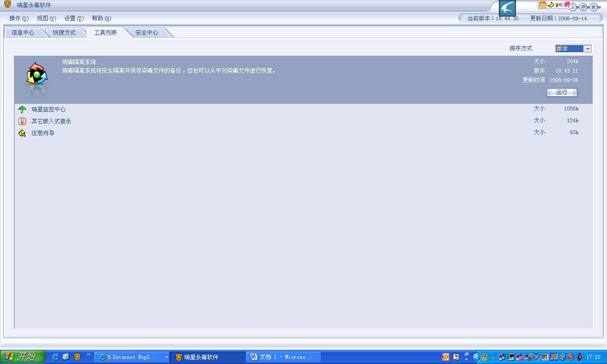Click the 124k size value
The image size is (607, 364).
pos(573,121)
